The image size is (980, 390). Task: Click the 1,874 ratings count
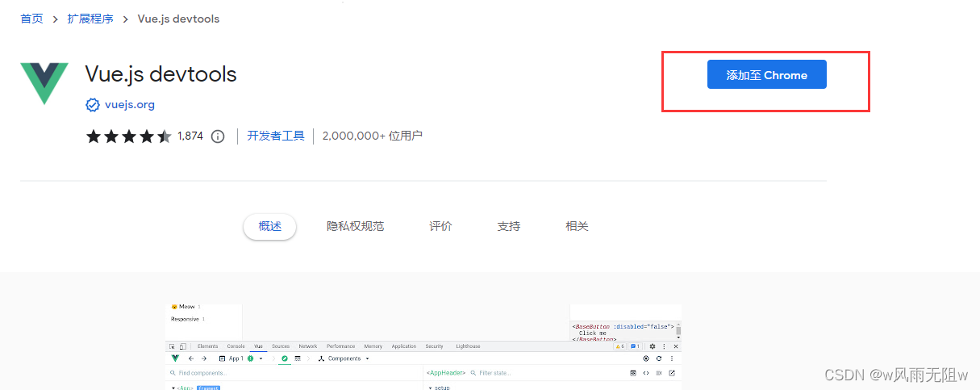coord(190,136)
